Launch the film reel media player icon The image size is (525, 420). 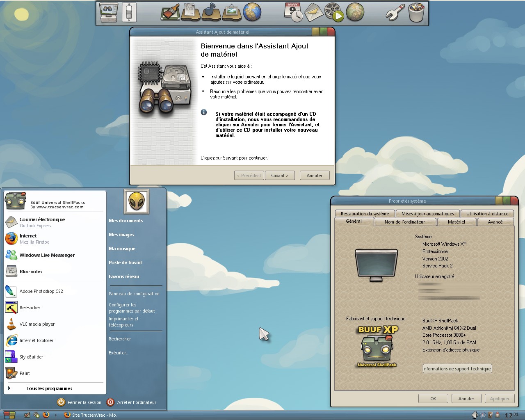pos(334,12)
